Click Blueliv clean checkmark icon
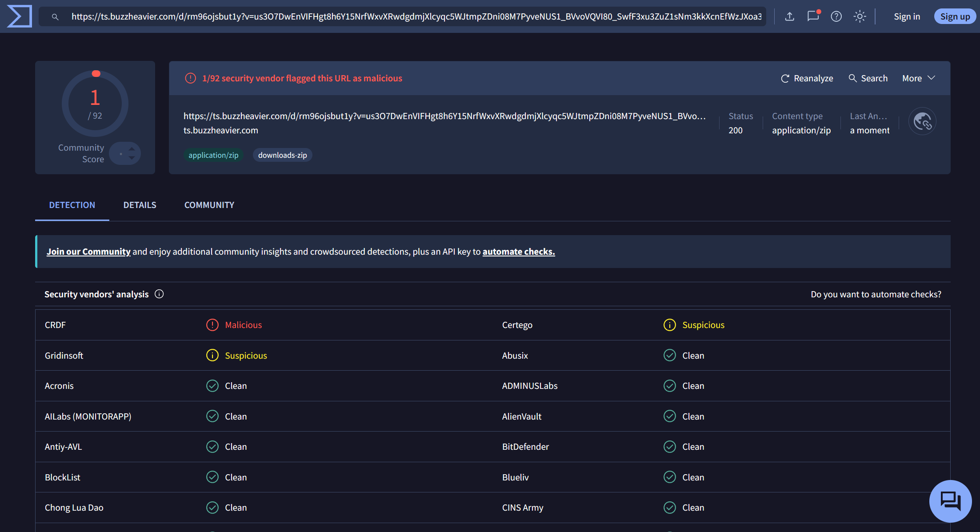The width and height of the screenshot is (980, 532). (670, 477)
